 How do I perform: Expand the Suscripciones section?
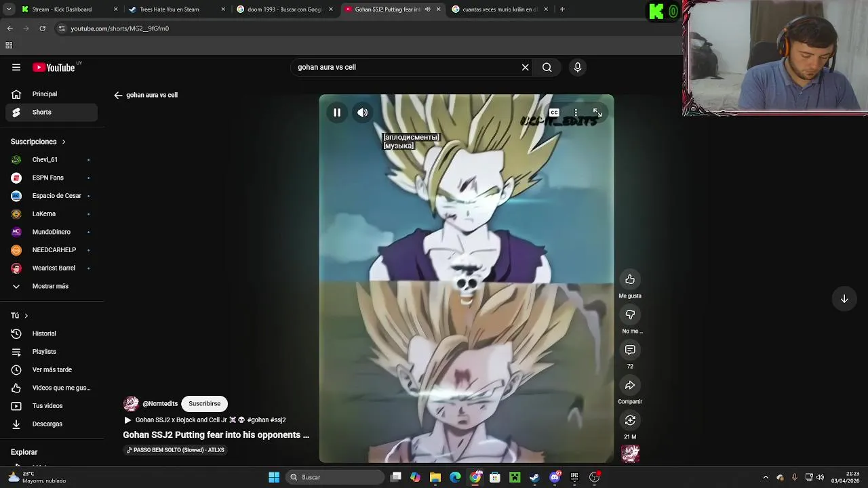[38, 142]
